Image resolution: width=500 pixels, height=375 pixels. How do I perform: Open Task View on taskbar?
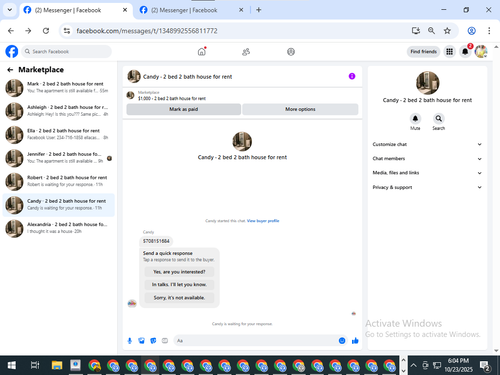click(35, 365)
